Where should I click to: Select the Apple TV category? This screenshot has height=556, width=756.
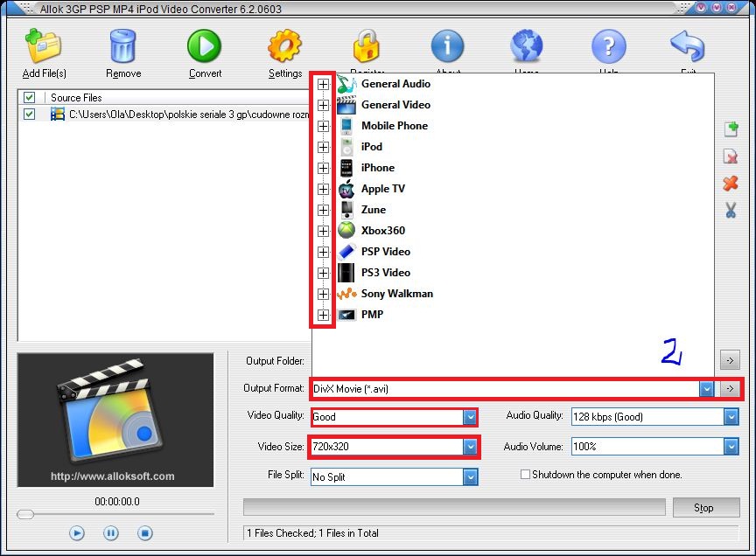tap(383, 188)
